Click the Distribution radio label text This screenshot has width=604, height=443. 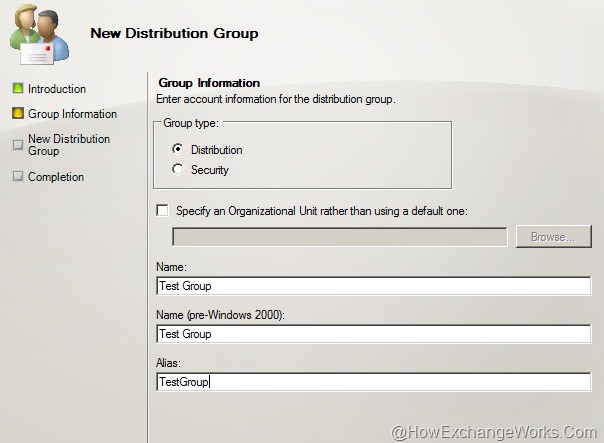[x=216, y=150]
